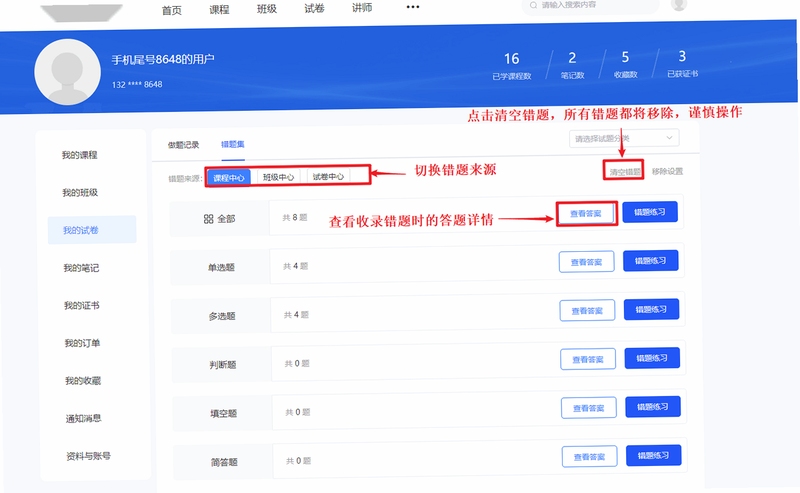
Task: Open 我的笔记 in the sidebar
Action: pyautogui.click(x=81, y=268)
